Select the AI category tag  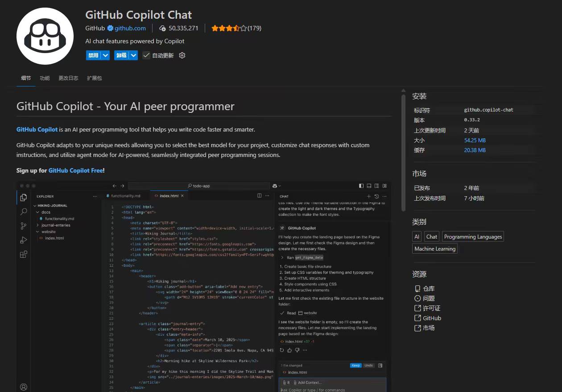click(417, 237)
